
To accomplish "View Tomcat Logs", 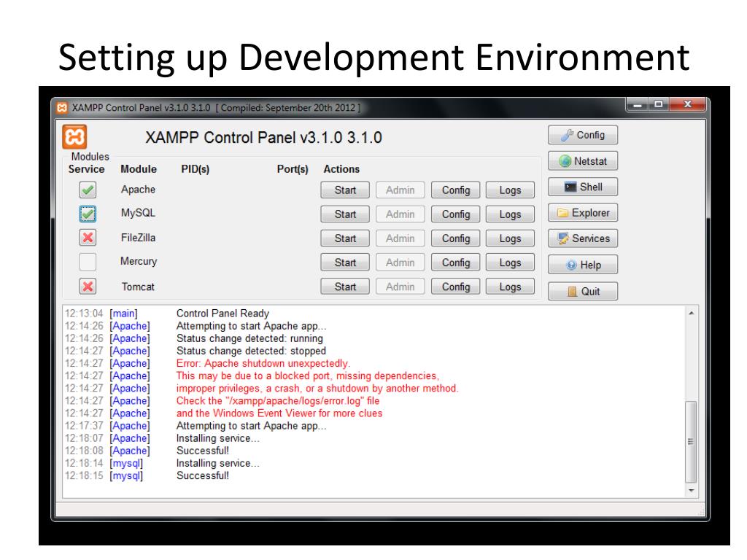I will coord(510,287).
